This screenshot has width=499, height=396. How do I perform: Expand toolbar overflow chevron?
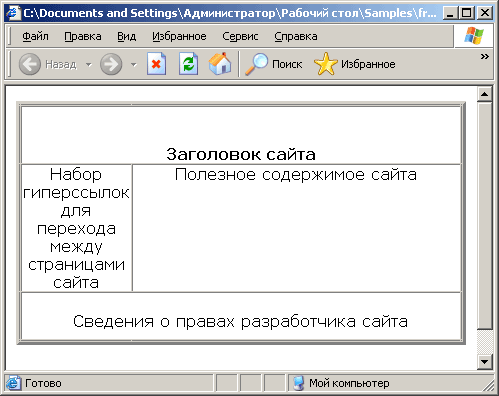tap(485, 57)
